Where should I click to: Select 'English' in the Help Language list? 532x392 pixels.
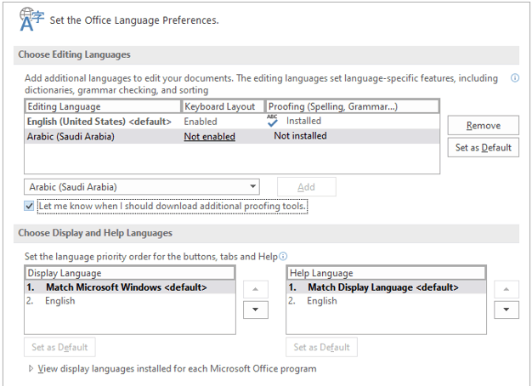[386, 301]
